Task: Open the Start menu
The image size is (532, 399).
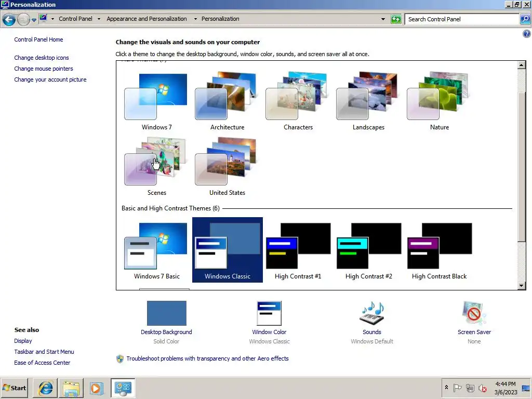Action: point(15,388)
